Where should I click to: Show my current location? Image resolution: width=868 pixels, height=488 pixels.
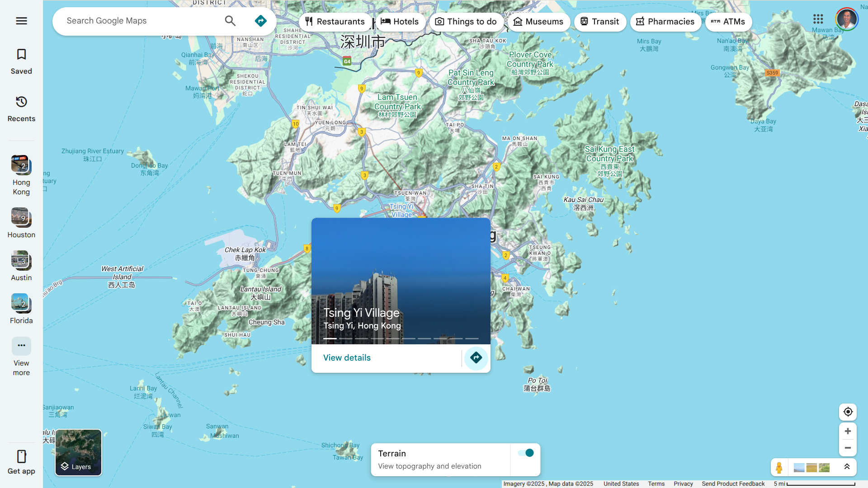[848, 412]
